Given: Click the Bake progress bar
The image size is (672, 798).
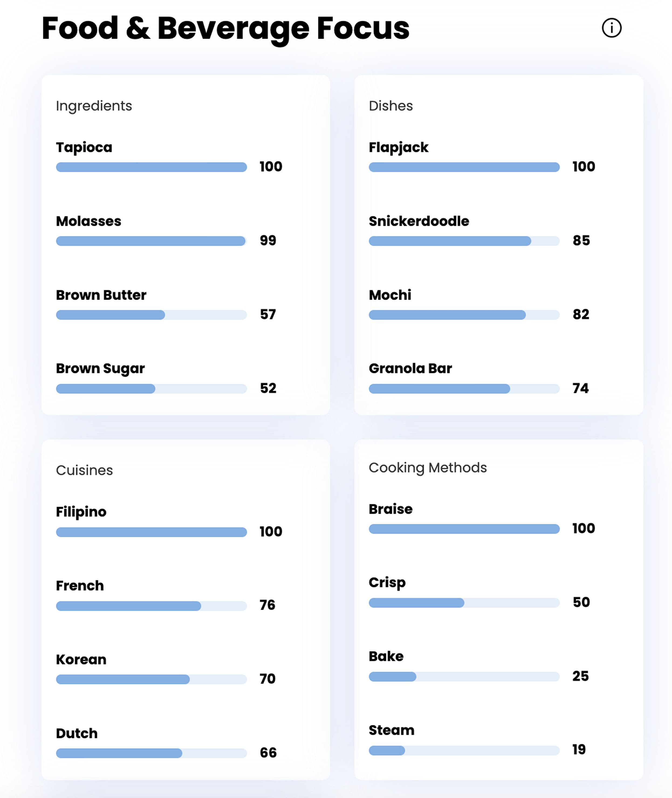Looking at the screenshot, I should point(464,676).
